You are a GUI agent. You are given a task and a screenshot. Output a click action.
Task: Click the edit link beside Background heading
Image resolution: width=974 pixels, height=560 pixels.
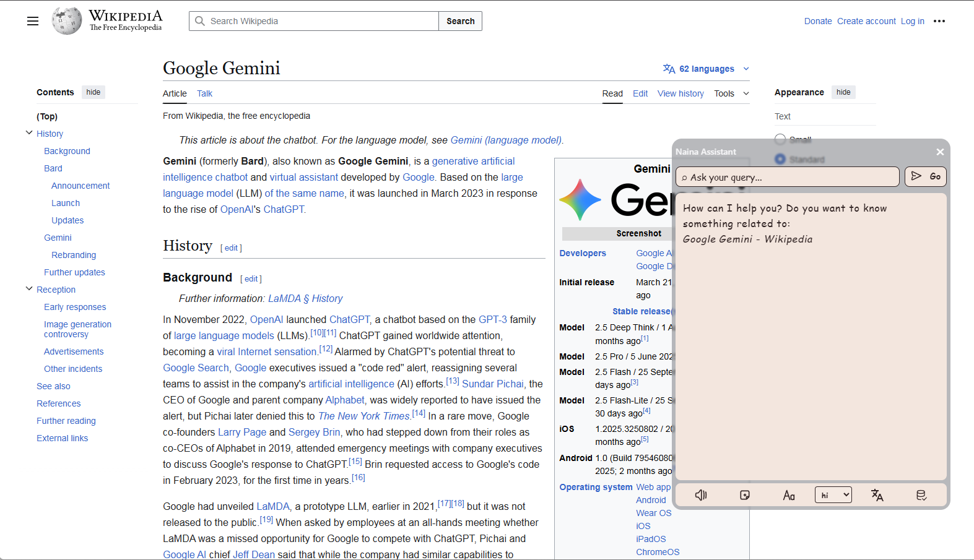251,279
